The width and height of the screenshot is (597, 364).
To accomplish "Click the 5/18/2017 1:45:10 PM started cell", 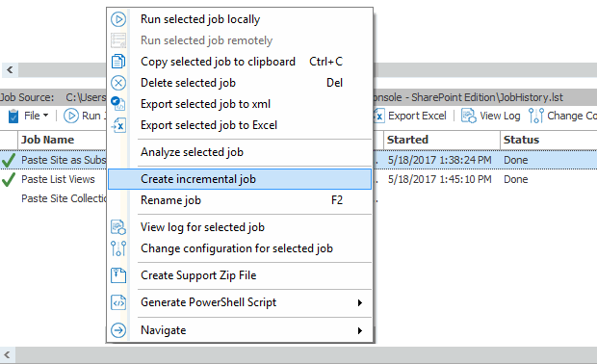I will (x=439, y=179).
